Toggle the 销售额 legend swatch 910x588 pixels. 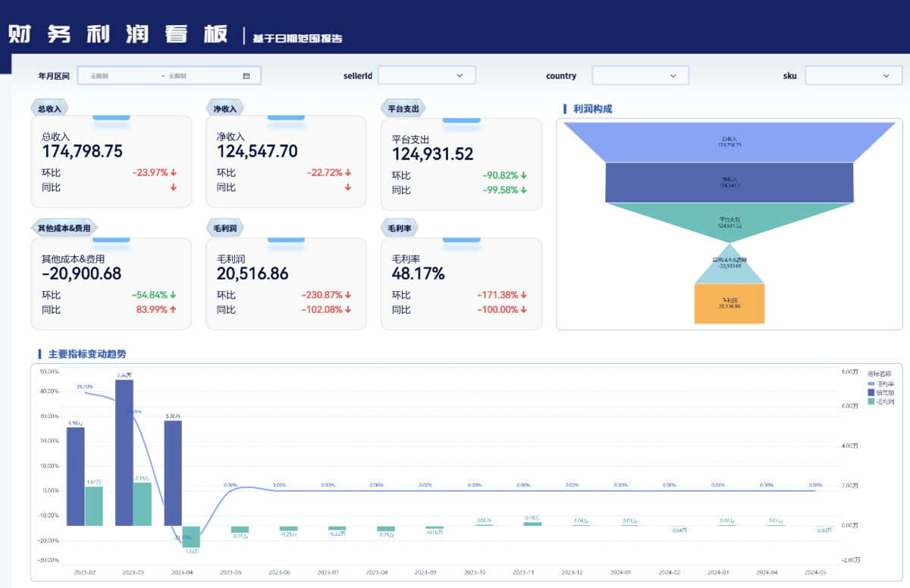point(871,393)
